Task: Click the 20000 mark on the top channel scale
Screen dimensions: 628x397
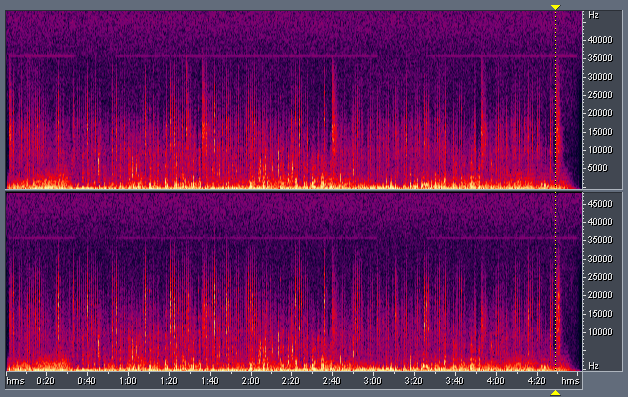Action: [x=600, y=113]
